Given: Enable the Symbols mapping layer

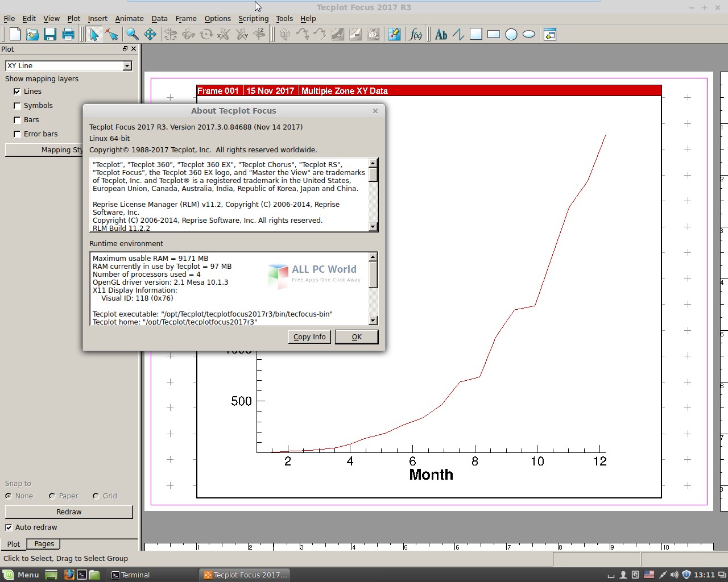Looking at the screenshot, I should point(17,105).
